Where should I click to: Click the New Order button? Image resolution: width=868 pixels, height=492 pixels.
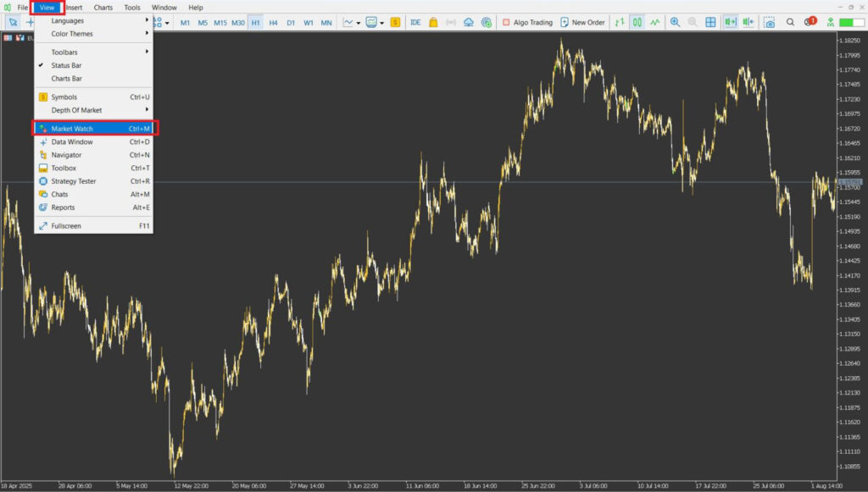582,22
